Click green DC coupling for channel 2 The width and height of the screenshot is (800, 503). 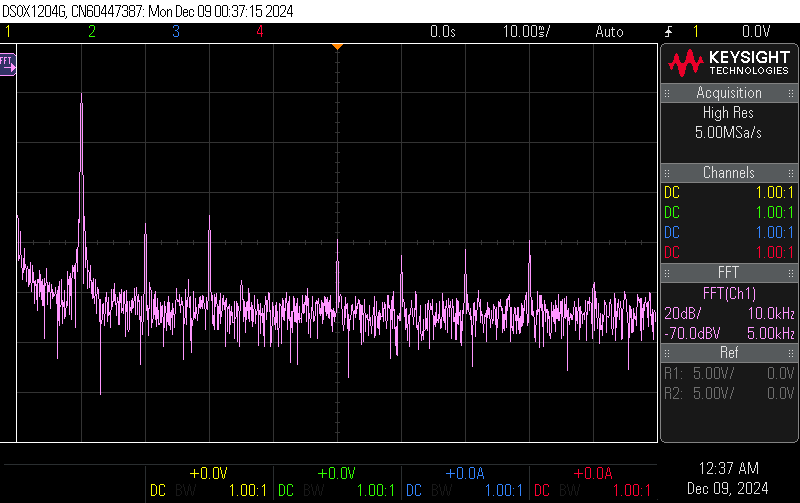[x=672, y=213]
